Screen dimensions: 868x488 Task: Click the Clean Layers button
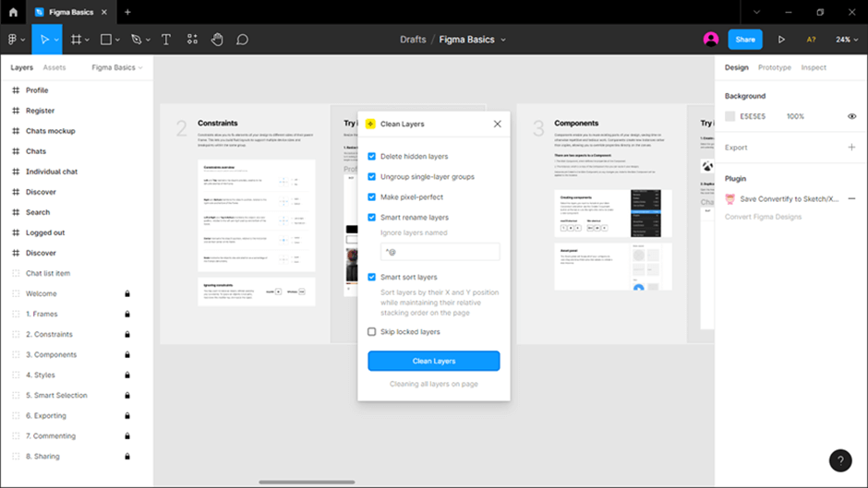[x=433, y=361]
